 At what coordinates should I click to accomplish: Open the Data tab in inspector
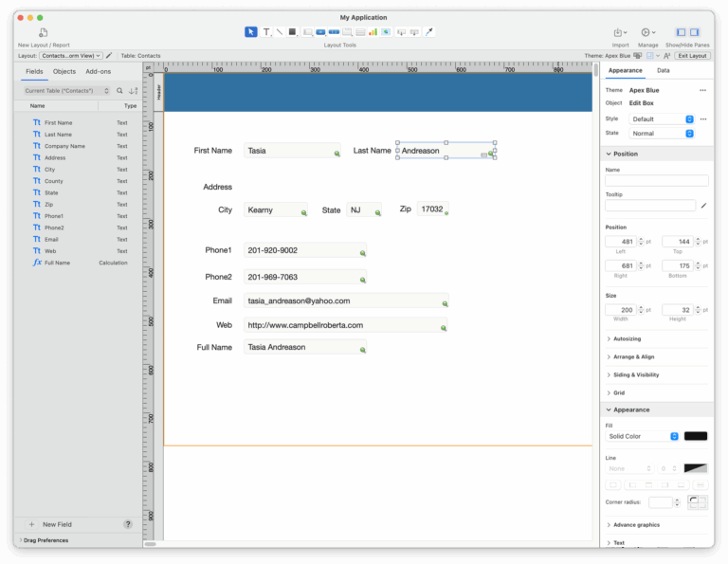point(664,70)
